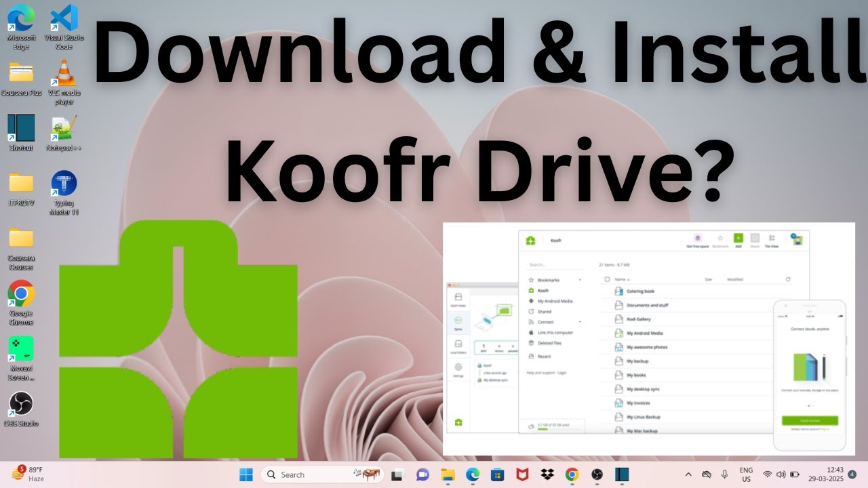Select the Coursera Courses folder
868x488 pixels.
point(21,248)
